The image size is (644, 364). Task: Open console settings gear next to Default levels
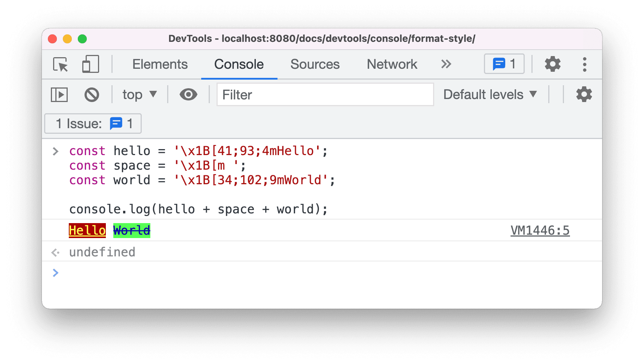tap(584, 94)
